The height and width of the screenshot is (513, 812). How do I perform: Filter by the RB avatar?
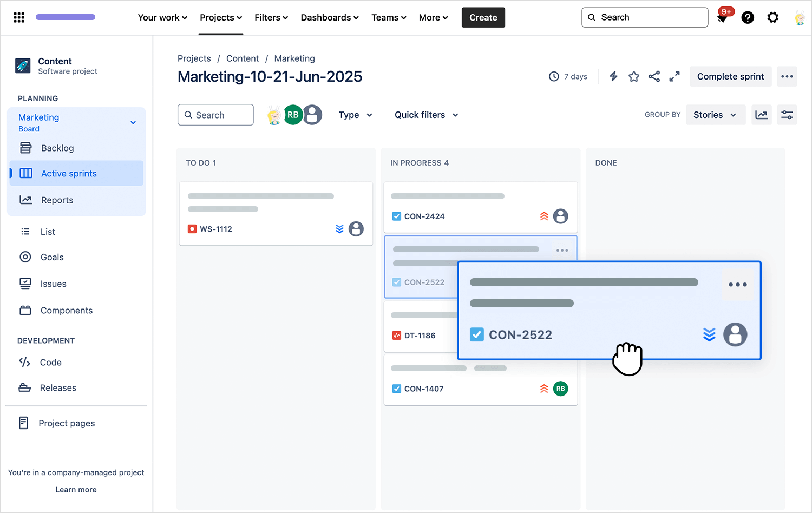293,115
